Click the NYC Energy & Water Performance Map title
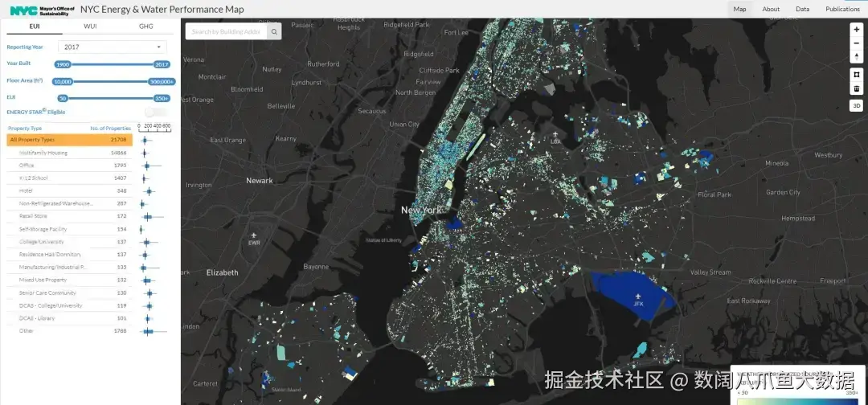868x405 pixels. (162, 10)
